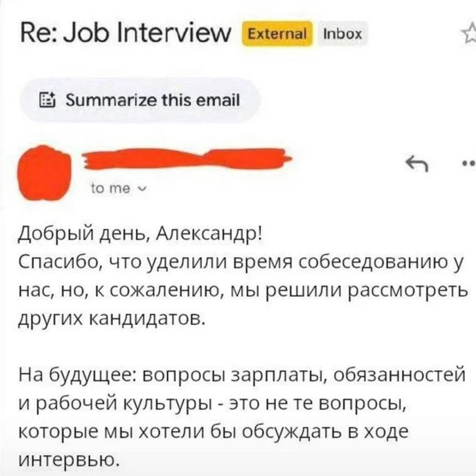
Task: Click the 'to me' recipient text
Action: [x=110, y=188]
